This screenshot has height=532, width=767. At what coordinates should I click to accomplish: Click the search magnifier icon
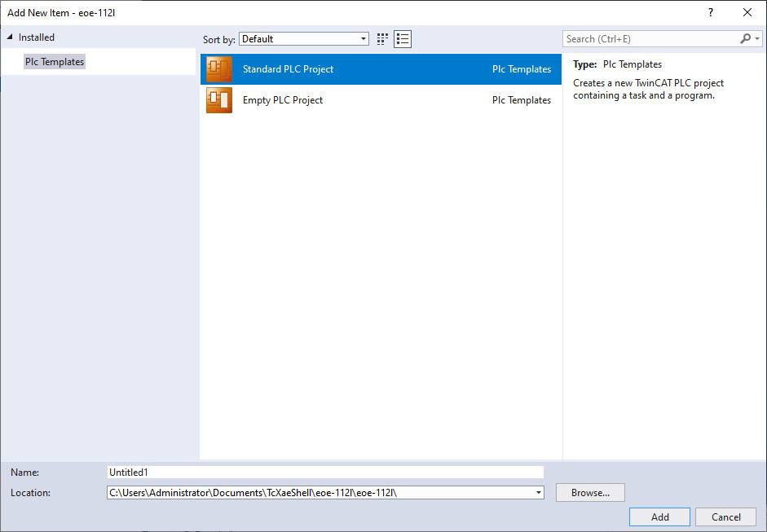pos(745,39)
